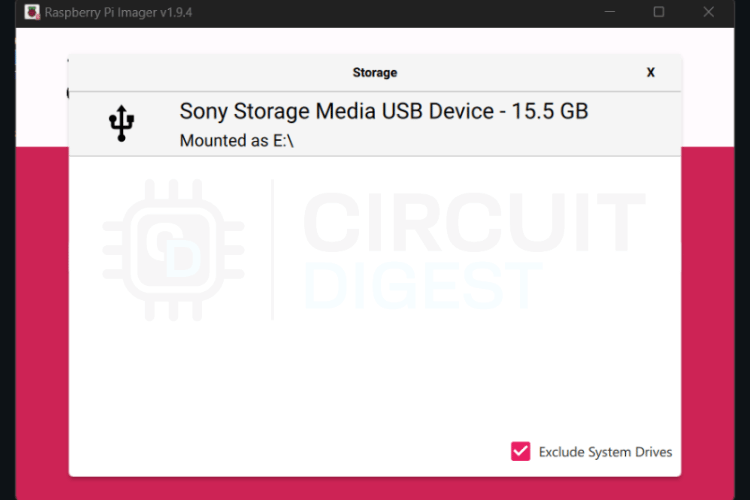Click the USB icon beside the Sony device
Image resolution: width=750 pixels, height=500 pixels.
[x=121, y=124]
